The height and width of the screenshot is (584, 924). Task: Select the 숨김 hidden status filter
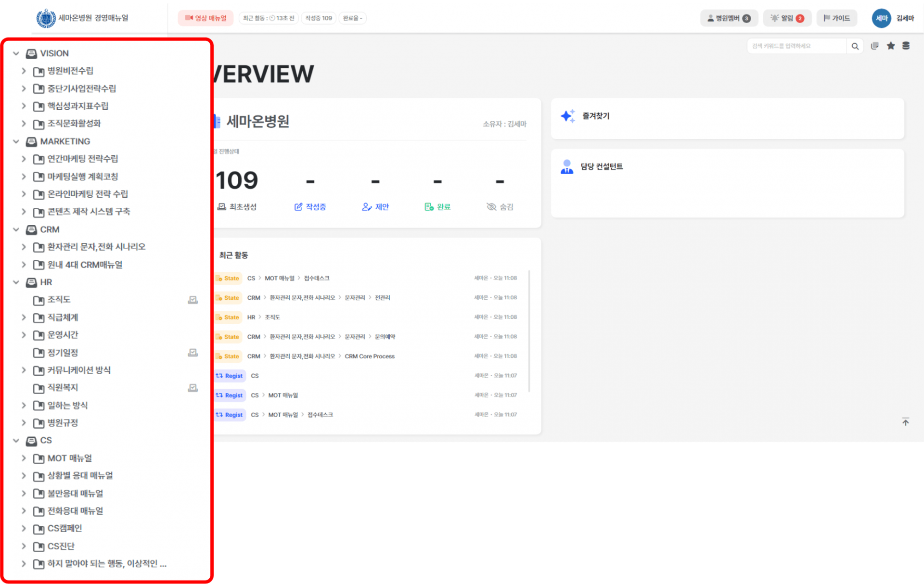coord(500,207)
